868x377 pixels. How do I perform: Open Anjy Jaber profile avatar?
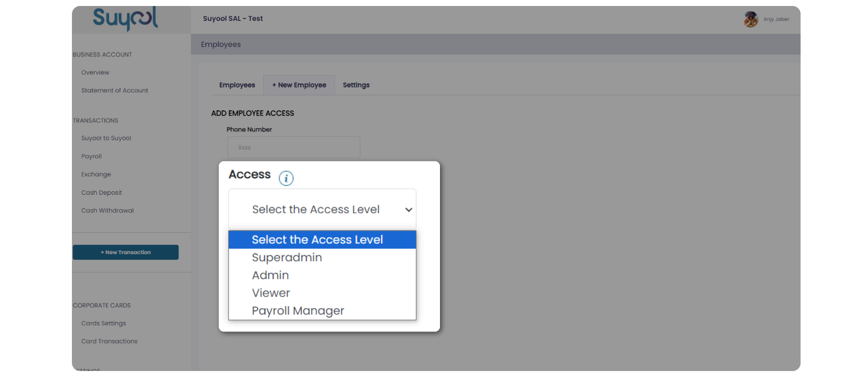(x=751, y=19)
